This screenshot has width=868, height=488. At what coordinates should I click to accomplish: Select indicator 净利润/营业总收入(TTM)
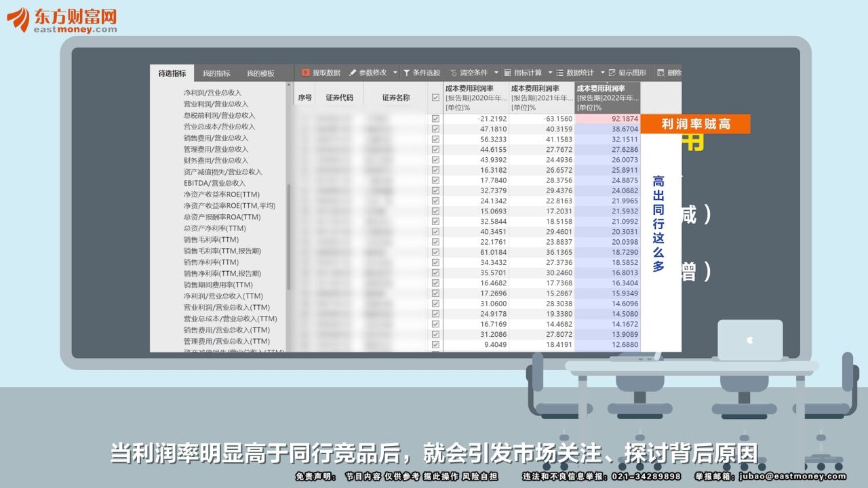tap(223, 296)
